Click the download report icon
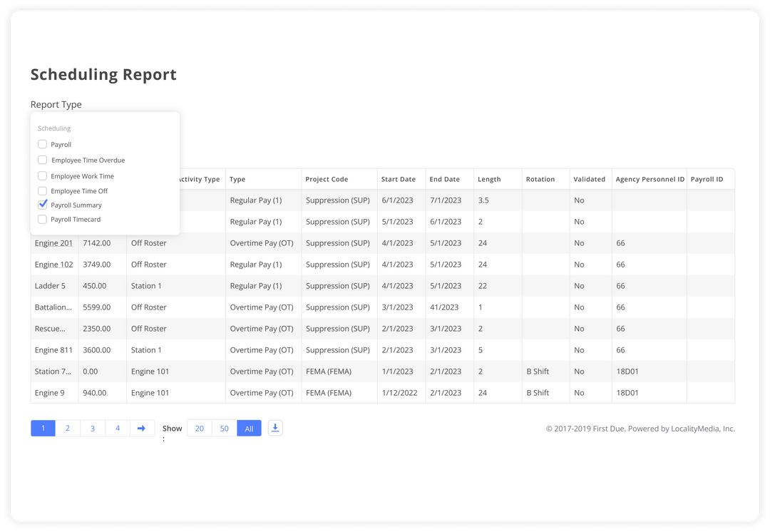 275,427
